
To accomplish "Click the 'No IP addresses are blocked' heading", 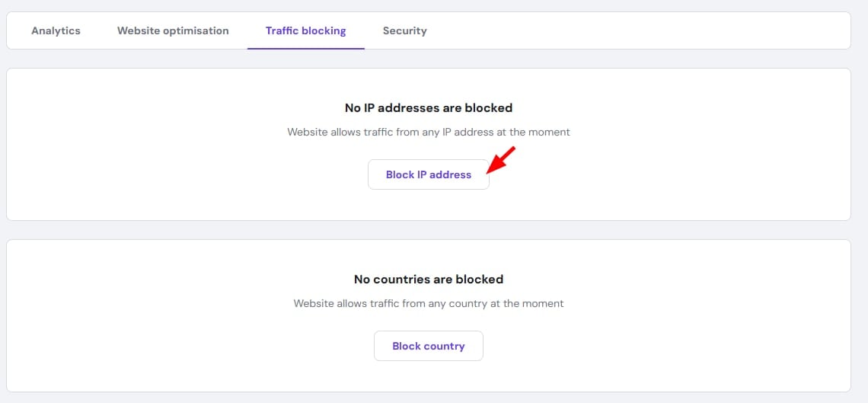I will click(x=428, y=108).
